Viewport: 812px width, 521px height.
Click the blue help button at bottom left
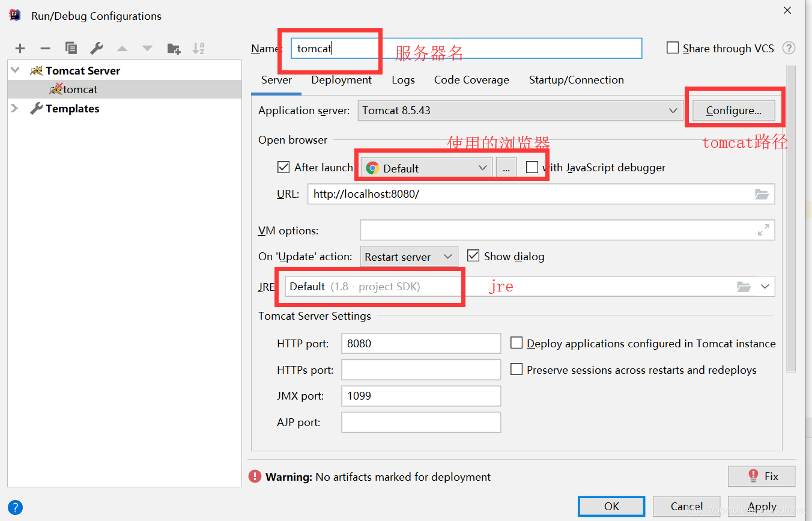tap(16, 507)
